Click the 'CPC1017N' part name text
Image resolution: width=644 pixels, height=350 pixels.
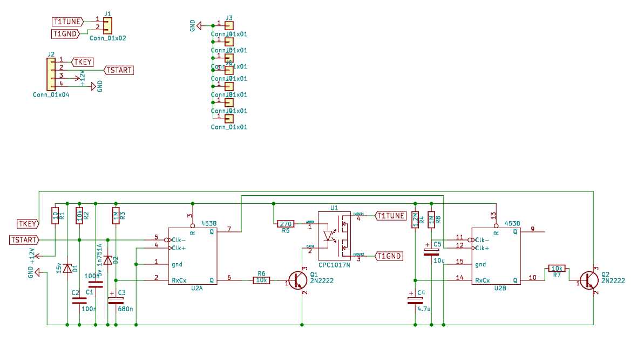click(334, 265)
